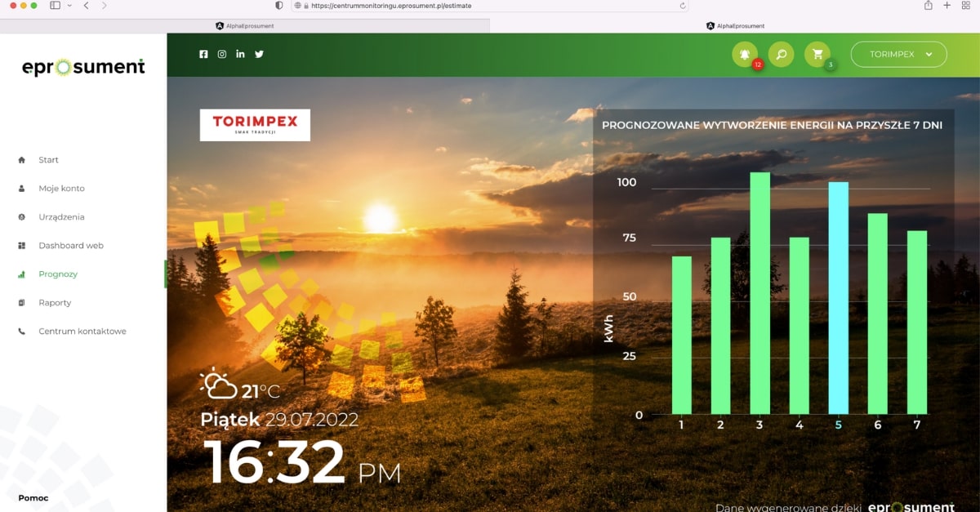This screenshot has width=980, height=512.
Task: Click the Pomoc help link
Action: [x=33, y=497]
